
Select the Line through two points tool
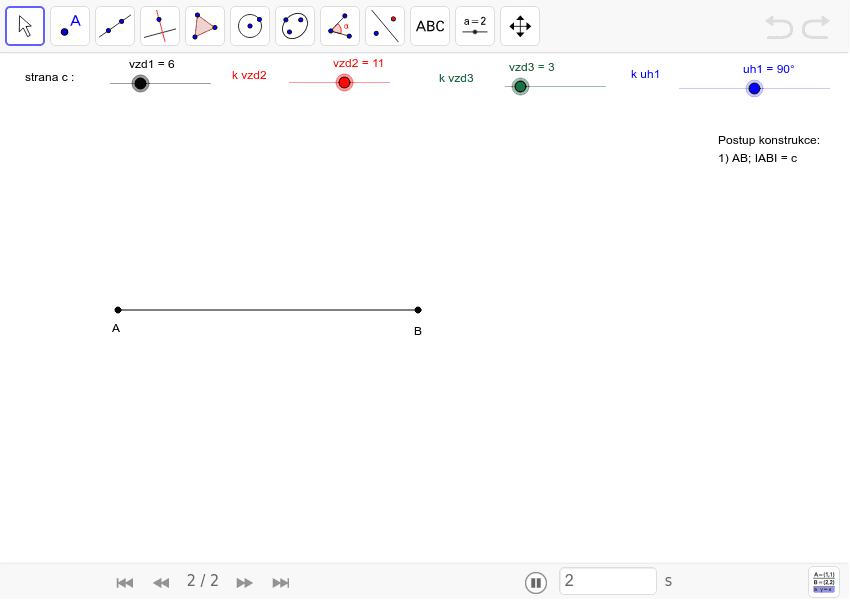tap(115, 26)
